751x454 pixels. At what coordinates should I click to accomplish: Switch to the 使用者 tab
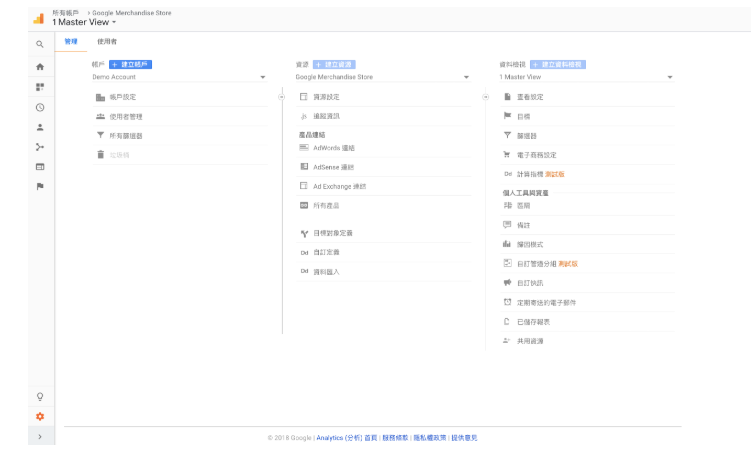click(107, 42)
